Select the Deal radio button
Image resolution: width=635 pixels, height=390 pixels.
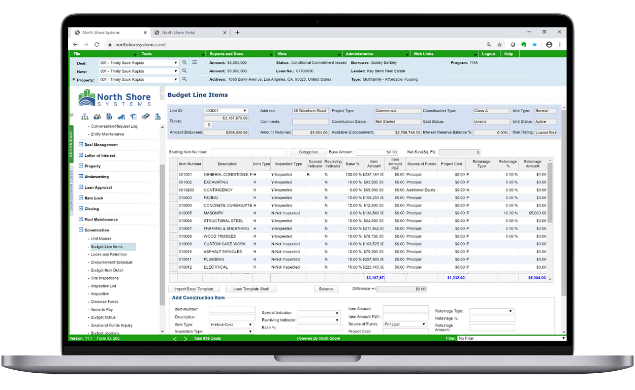pos(74,63)
